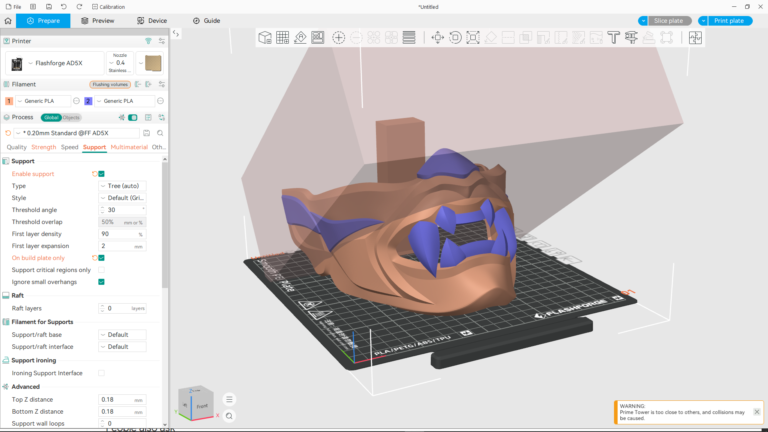The height and width of the screenshot is (432, 768).
Task: Open printer settings sliders icon
Action: pyautogui.click(x=162, y=41)
